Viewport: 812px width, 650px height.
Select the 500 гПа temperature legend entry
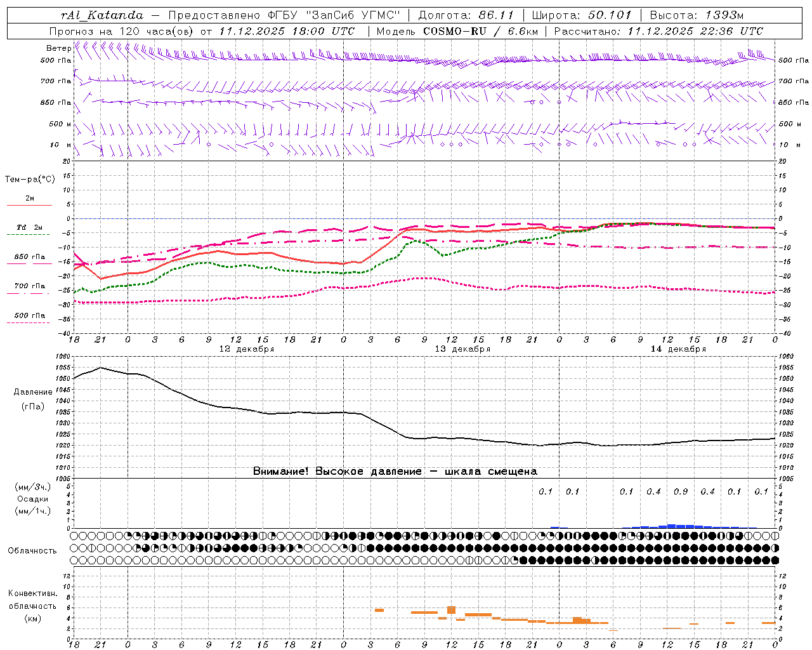click(x=29, y=319)
